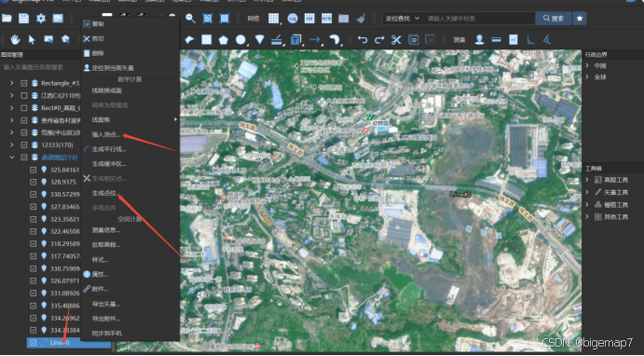Screen dimensions: 644x356
Task: Collapse the 新建图层(15) layer node
Action: click(11, 157)
